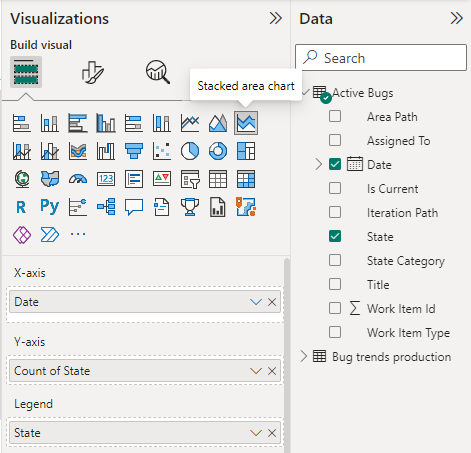This screenshot has height=453, width=471.
Task: Check the Work Item Id field
Action: [x=335, y=308]
